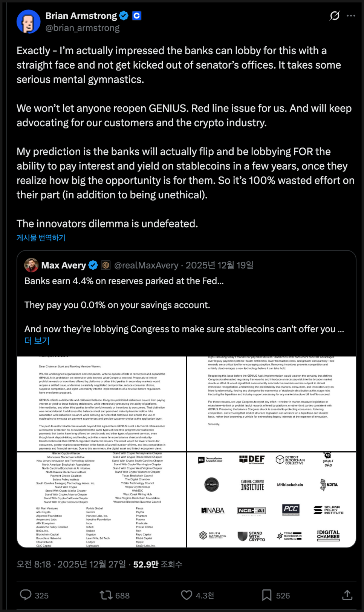364x612 pixels.
Task: Open the top-right letter image
Action: pyautogui.click(x=271, y=403)
